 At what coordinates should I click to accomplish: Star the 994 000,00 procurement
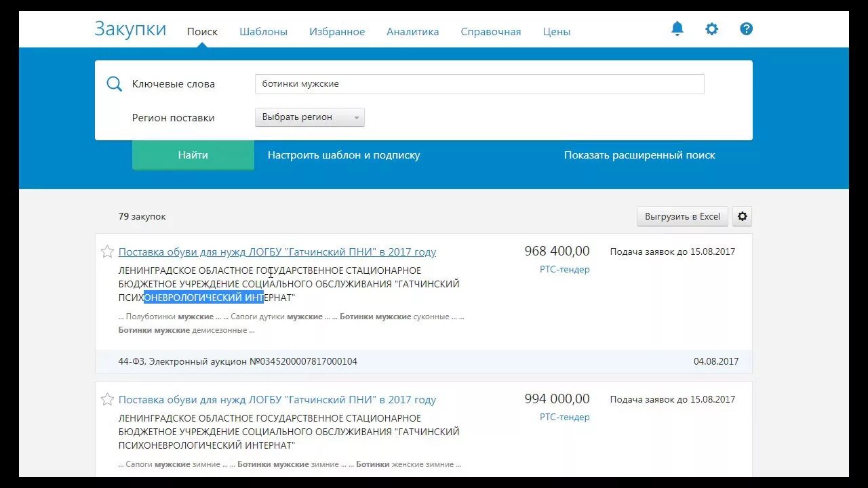[x=107, y=399]
